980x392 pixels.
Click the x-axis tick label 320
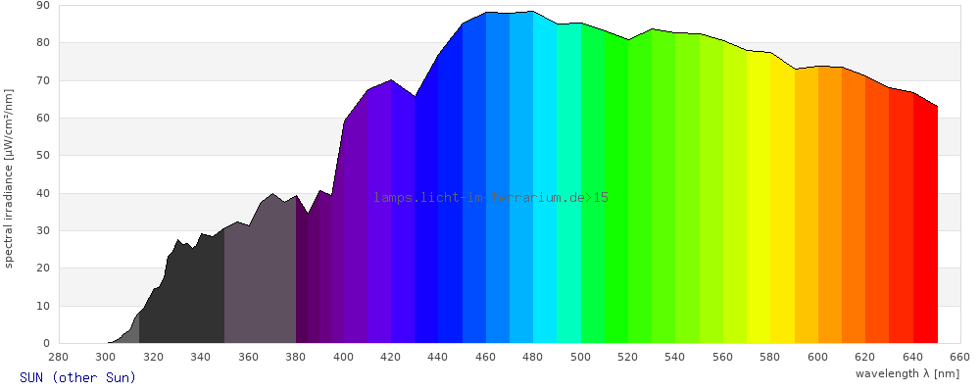coord(153,357)
